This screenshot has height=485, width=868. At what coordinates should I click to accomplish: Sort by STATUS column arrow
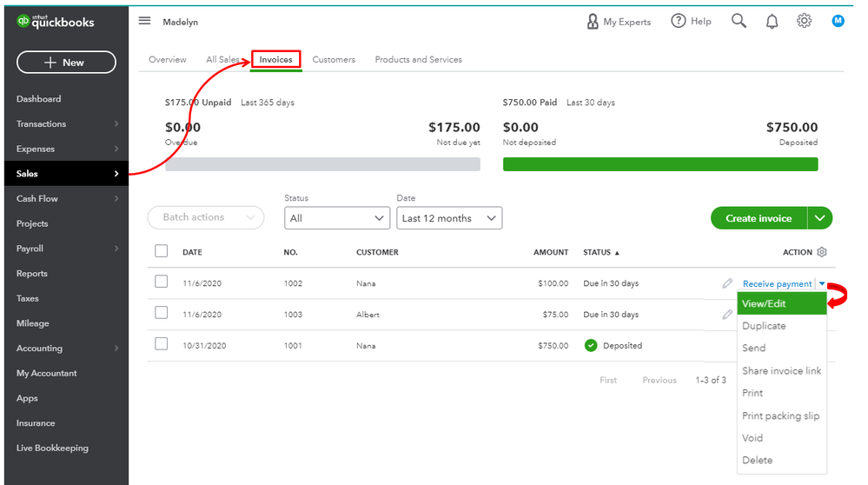[x=617, y=252]
